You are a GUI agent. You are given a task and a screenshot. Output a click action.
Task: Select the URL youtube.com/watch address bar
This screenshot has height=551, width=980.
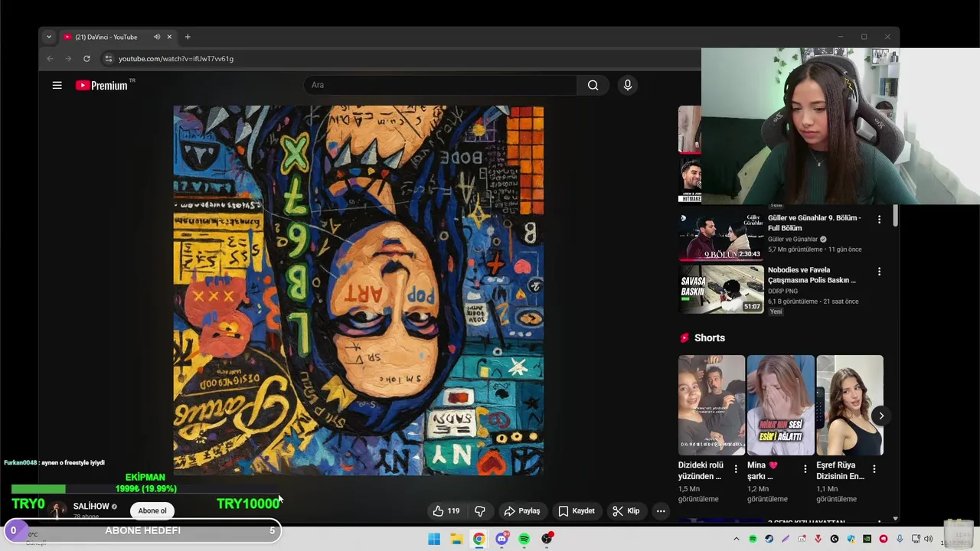click(x=176, y=58)
